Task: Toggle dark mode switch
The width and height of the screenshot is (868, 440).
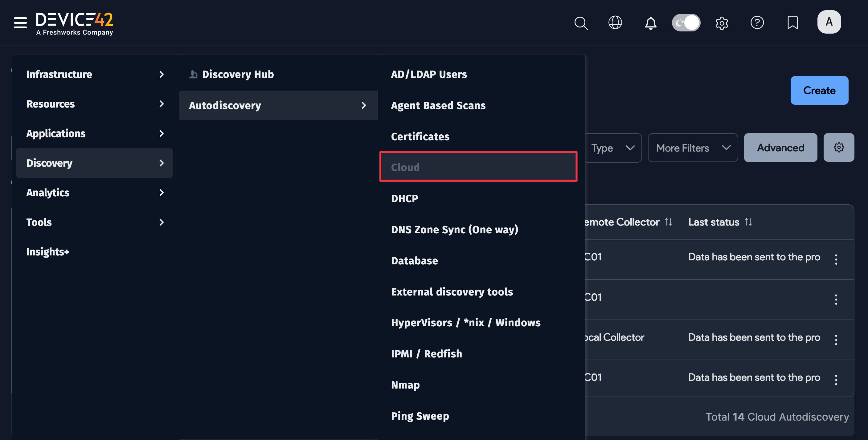Action: tap(686, 22)
